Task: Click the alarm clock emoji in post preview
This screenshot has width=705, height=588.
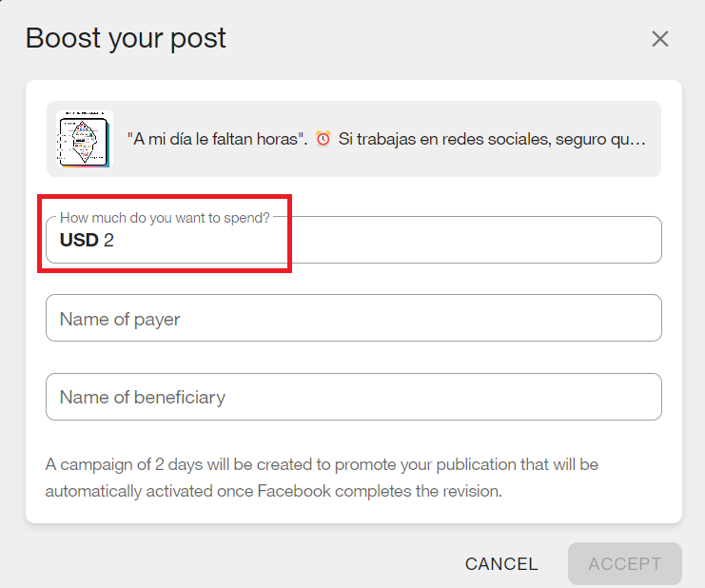Action: (x=323, y=139)
